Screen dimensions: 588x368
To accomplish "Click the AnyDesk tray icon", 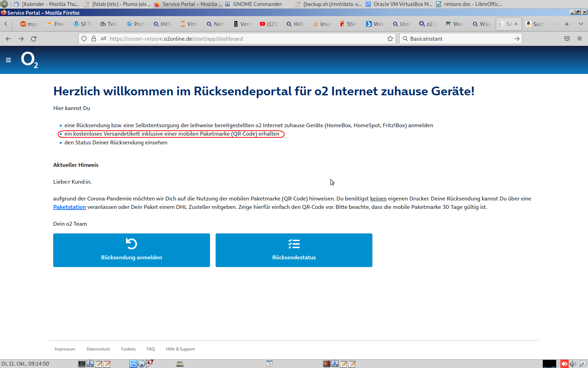I will [x=564, y=364].
